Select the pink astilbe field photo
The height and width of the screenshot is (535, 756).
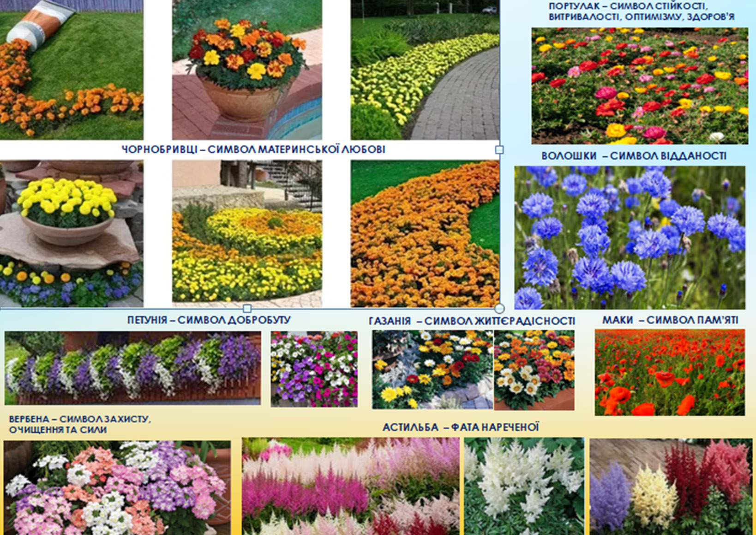(351, 487)
